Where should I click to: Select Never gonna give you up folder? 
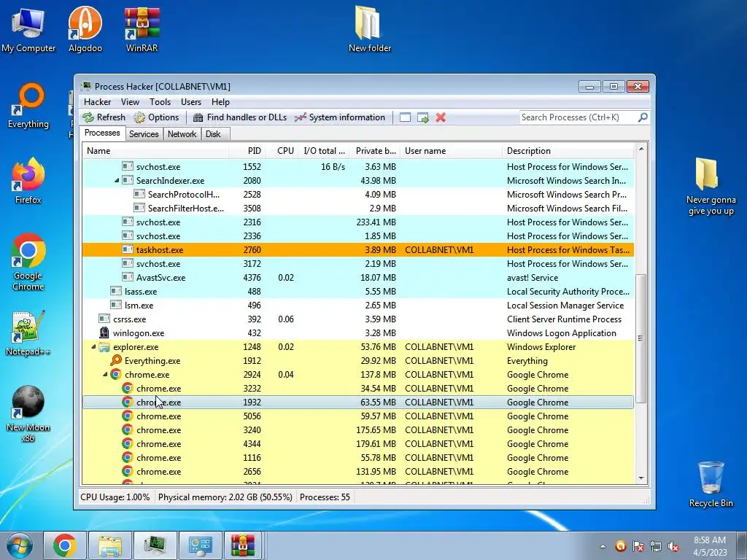[711, 187]
